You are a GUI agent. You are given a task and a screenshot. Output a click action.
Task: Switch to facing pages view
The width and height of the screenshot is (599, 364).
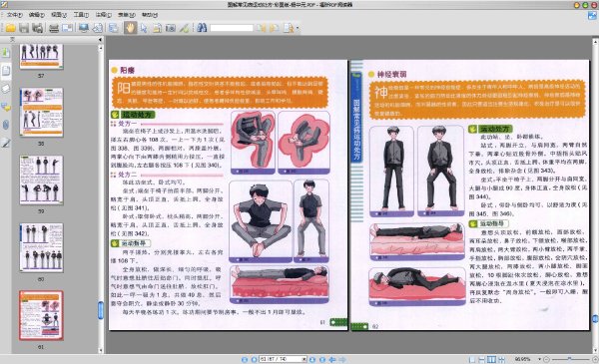[x=491, y=359]
